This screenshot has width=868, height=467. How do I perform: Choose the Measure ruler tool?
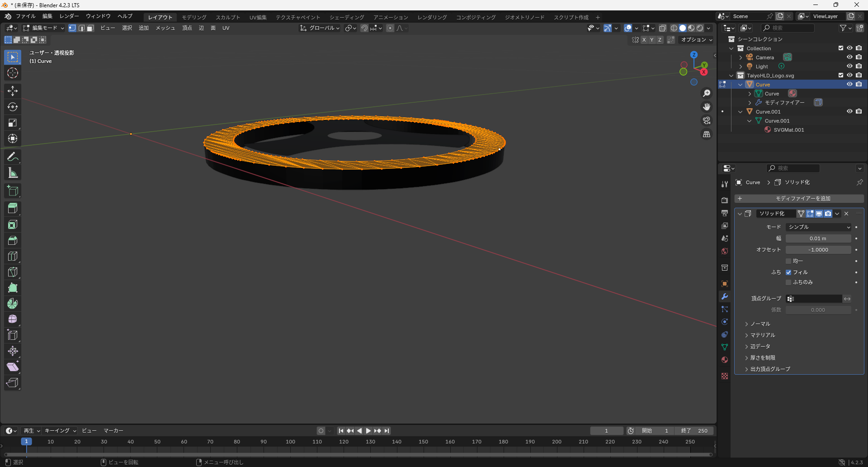(13, 173)
